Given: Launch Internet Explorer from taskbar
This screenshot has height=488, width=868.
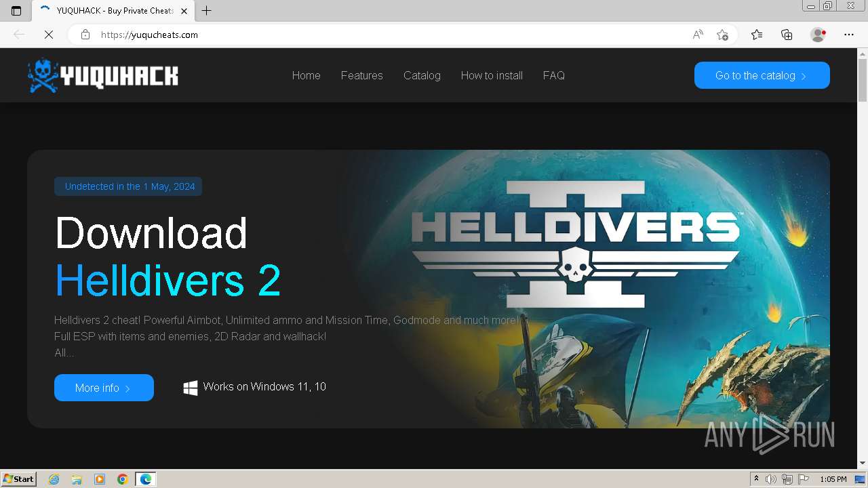Looking at the screenshot, I should [x=54, y=479].
